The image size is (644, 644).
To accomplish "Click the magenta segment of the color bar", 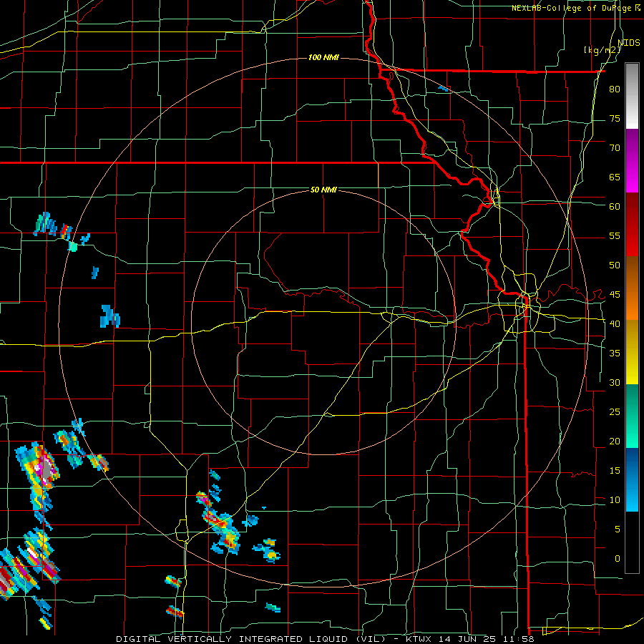I will 632,160.
